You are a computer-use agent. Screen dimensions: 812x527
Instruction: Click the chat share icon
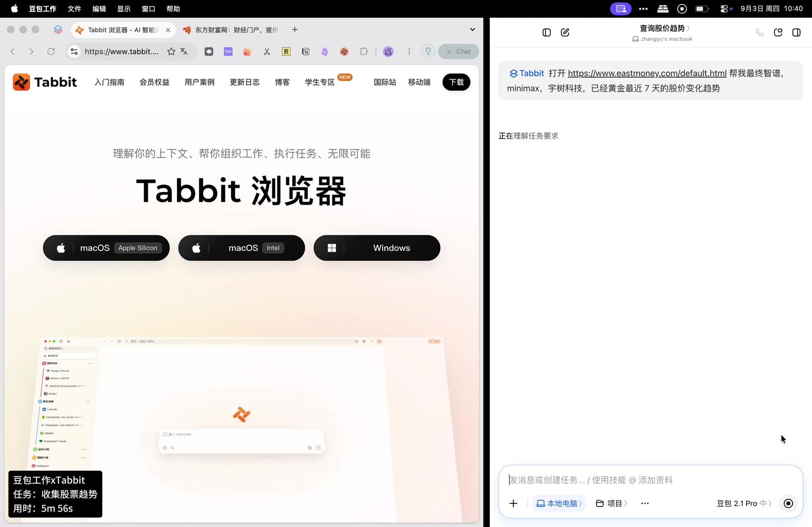click(778, 33)
